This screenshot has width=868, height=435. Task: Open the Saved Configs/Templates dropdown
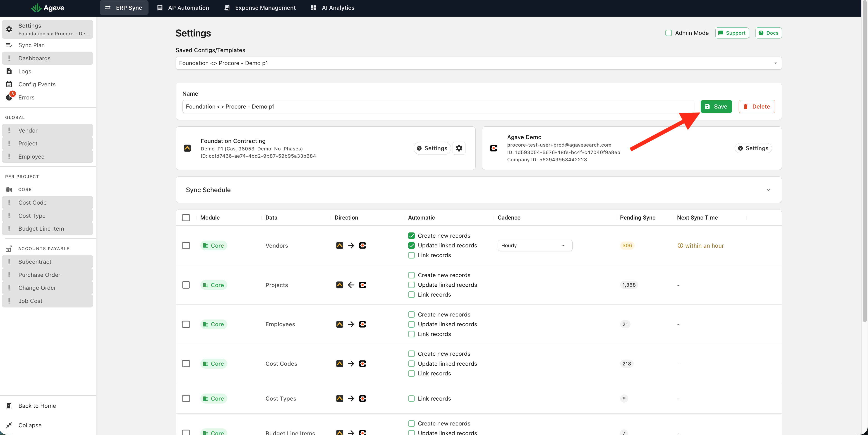(478, 63)
